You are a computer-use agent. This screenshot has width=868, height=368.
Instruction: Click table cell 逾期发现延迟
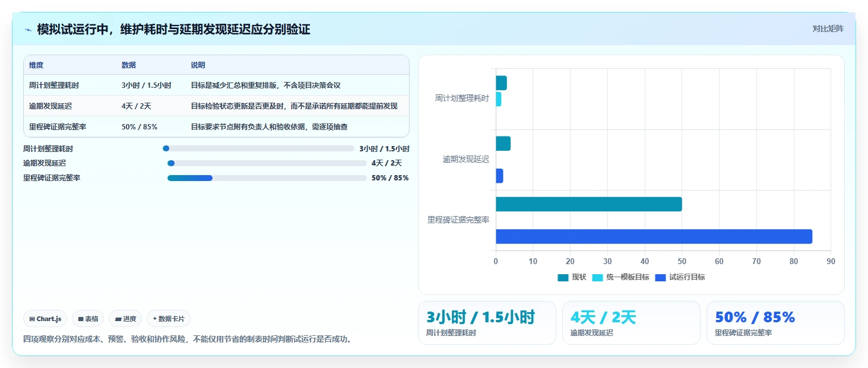[x=50, y=106]
